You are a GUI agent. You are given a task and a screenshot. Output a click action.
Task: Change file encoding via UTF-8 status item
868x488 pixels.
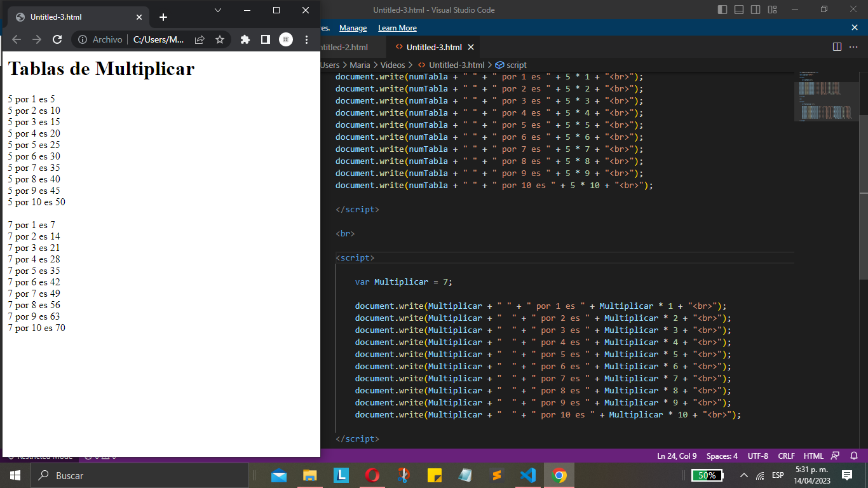[757, 456]
